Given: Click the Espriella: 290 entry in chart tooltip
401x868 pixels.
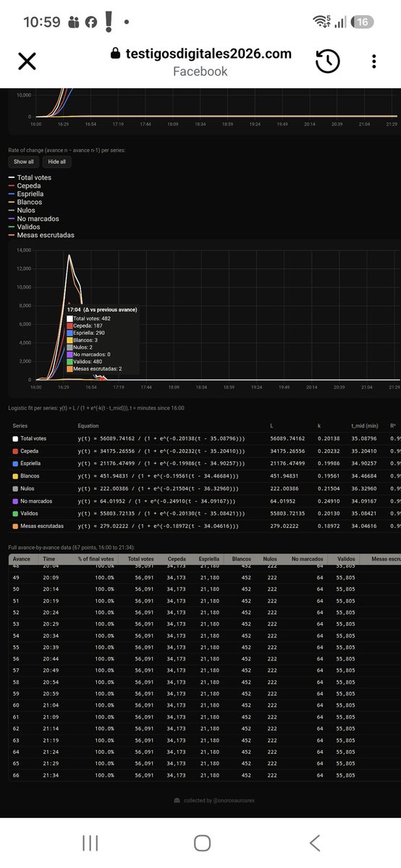Looking at the screenshot, I should [88, 333].
